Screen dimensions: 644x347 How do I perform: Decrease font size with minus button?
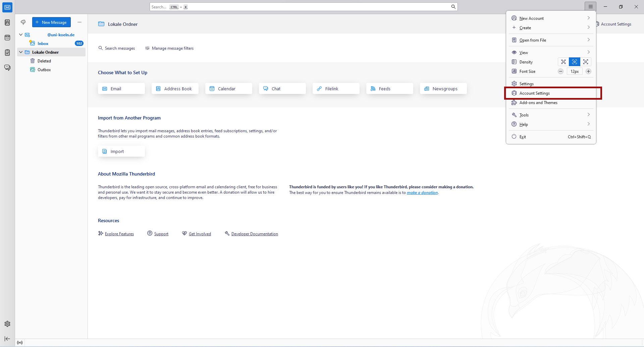click(x=560, y=71)
